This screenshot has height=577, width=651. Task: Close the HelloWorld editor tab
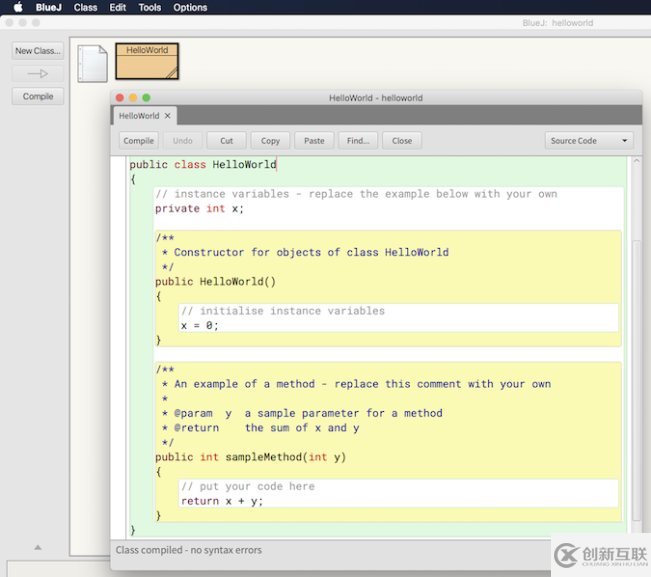(x=168, y=116)
